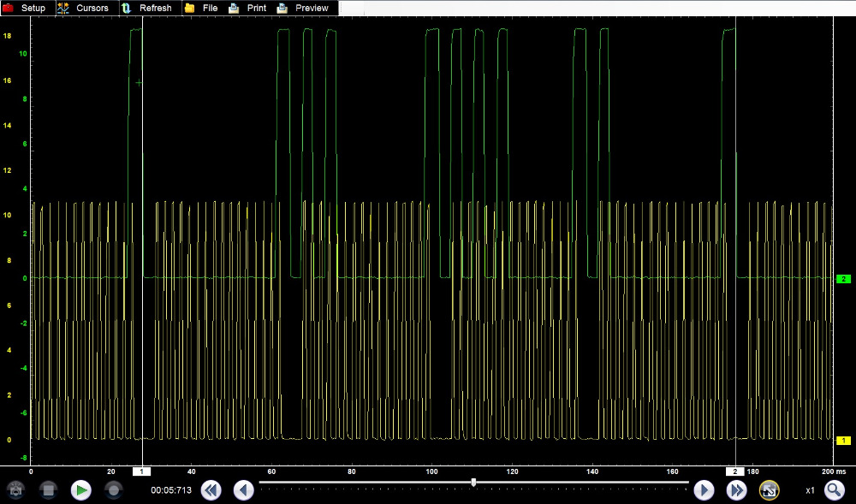Open the Cursors menu

[x=83, y=8]
